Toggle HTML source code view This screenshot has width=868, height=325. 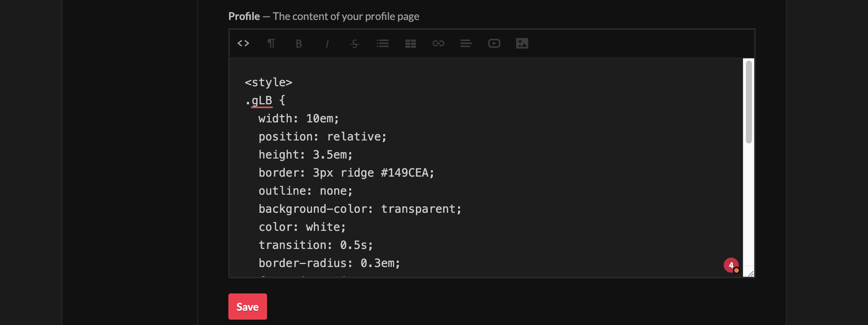click(x=243, y=43)
